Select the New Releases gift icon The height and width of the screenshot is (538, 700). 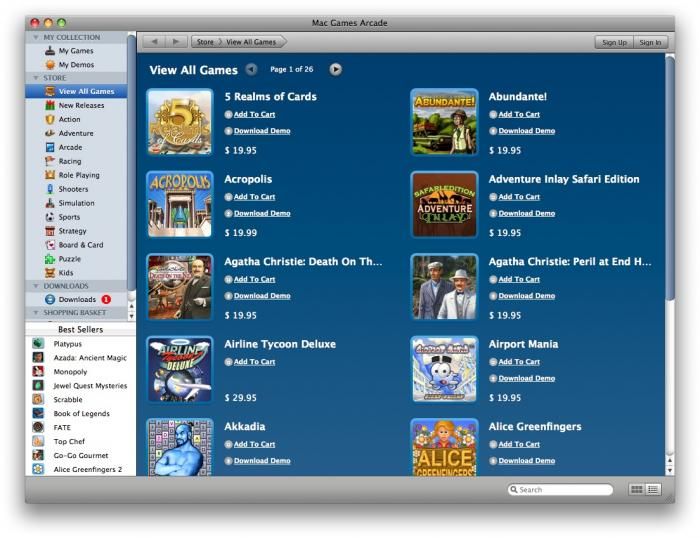tap(50, 105)
